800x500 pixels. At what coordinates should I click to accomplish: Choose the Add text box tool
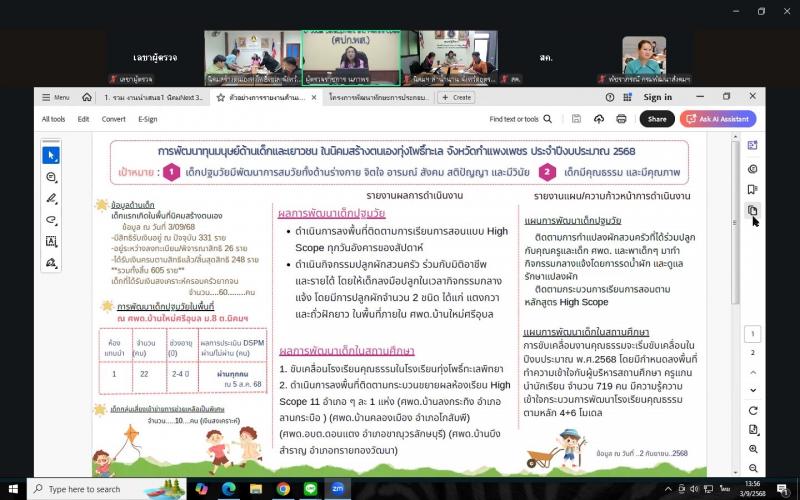click(51, 241)
